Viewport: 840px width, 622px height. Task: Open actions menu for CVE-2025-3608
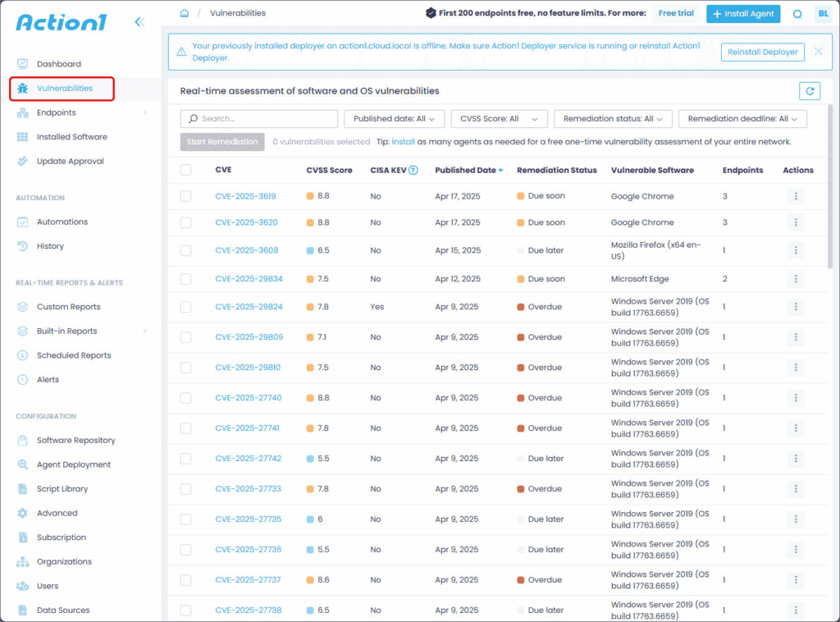tap(796, 250)
